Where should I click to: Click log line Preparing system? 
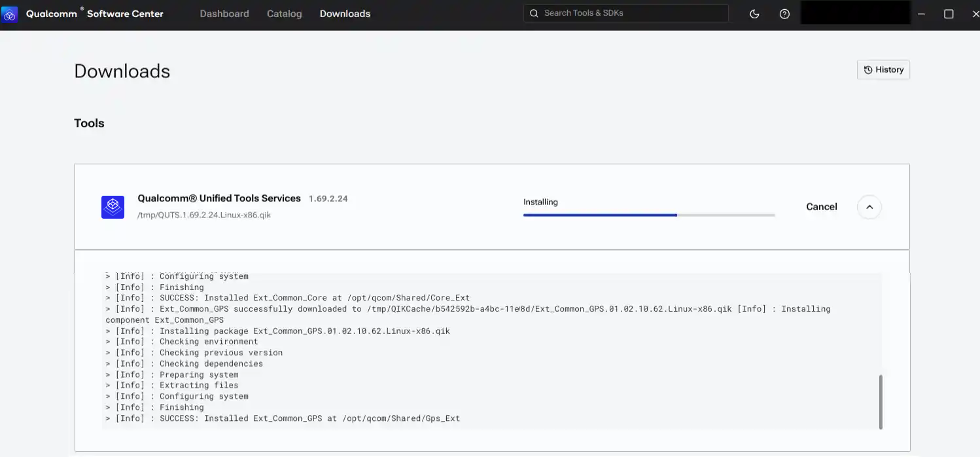tap(172, 375)
